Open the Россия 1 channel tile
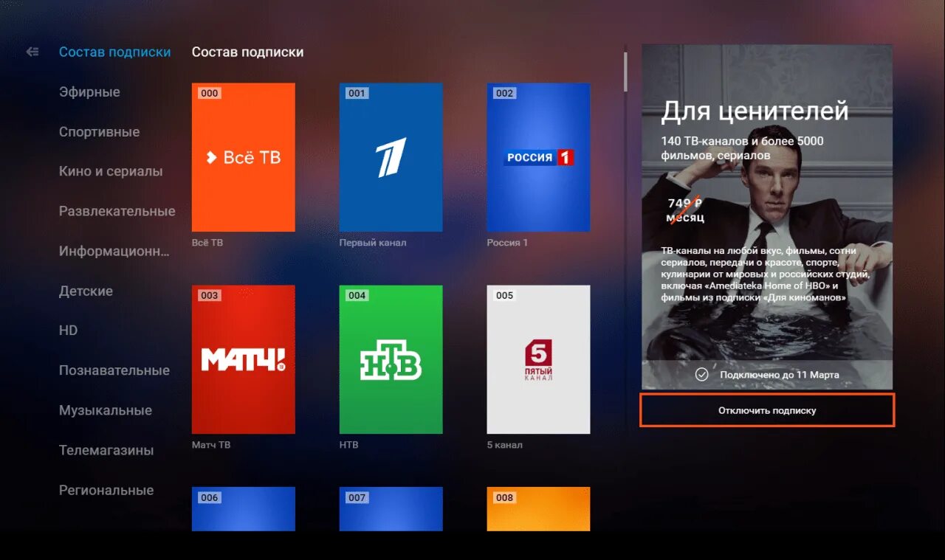The height and width of the screenshot is (560, 945). pos(538,157)
